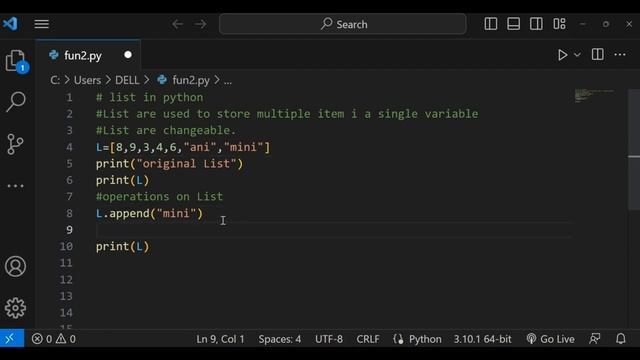Click on '#operations on List' comment

[159, 197]
